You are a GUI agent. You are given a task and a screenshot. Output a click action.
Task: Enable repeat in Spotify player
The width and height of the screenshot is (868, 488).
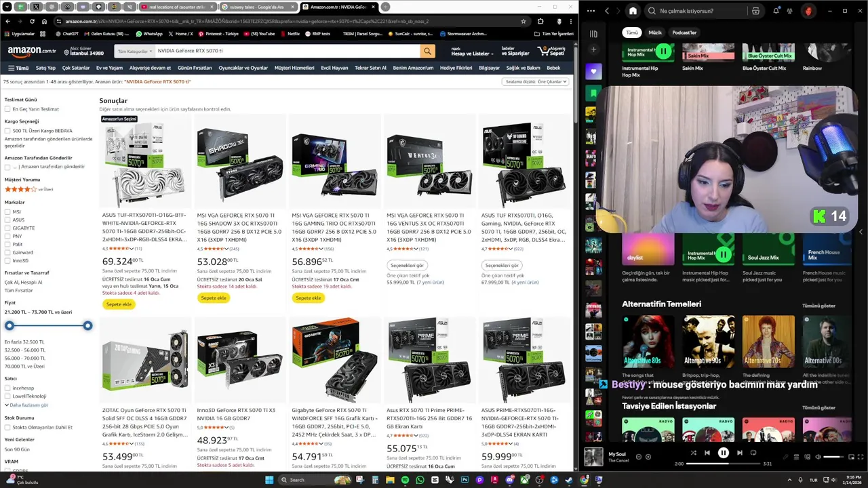753,453
